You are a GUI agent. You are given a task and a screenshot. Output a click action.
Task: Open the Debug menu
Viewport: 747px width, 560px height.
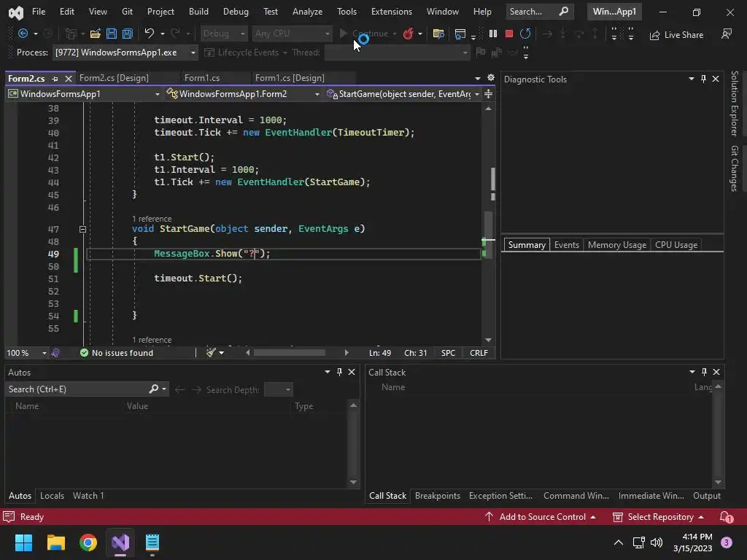pos(236,12)
